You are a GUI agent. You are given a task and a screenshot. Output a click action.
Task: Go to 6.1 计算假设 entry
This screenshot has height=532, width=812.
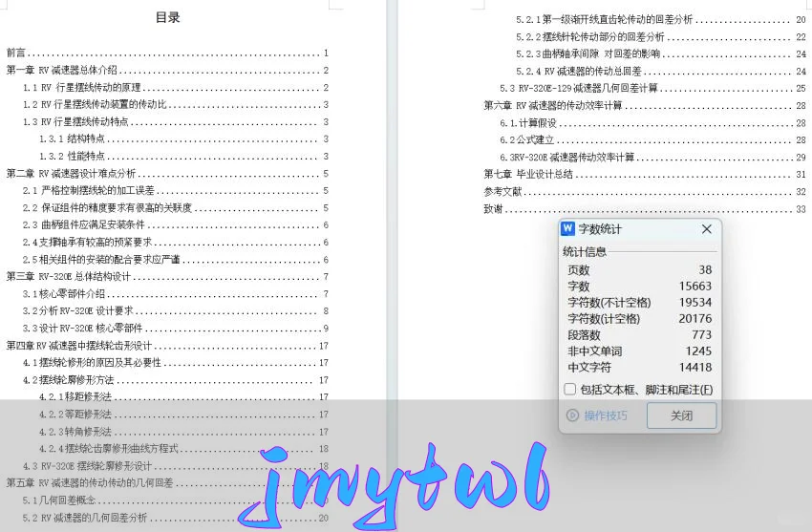[x=653, y=123]
